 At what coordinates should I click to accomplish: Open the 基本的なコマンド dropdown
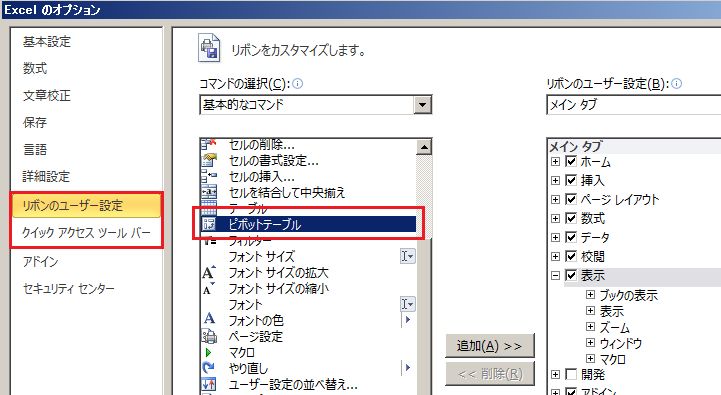(422, 105)
